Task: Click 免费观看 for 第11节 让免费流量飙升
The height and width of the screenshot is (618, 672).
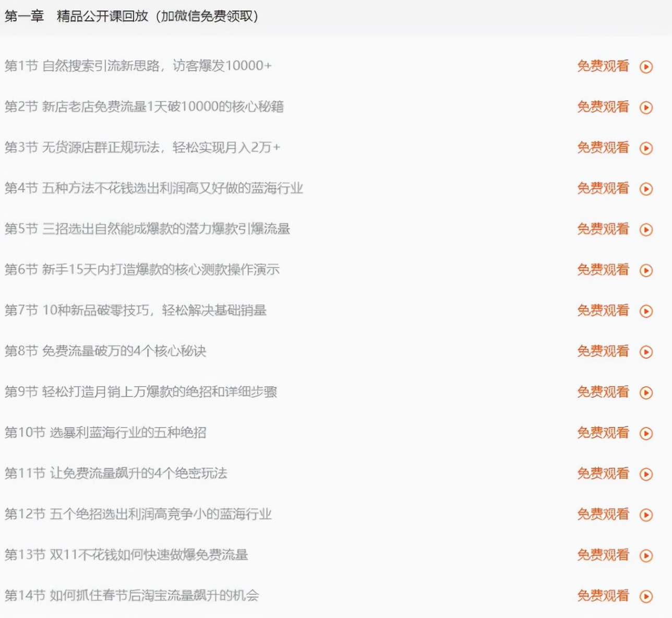Action: (x=603, y=473)
